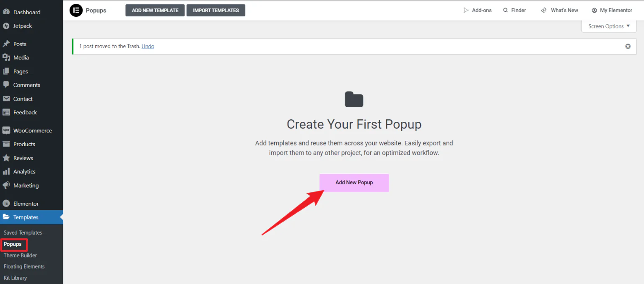Click the Finder magnifier icon
Viewport: 644px width, 284px height.
(505, 10)
